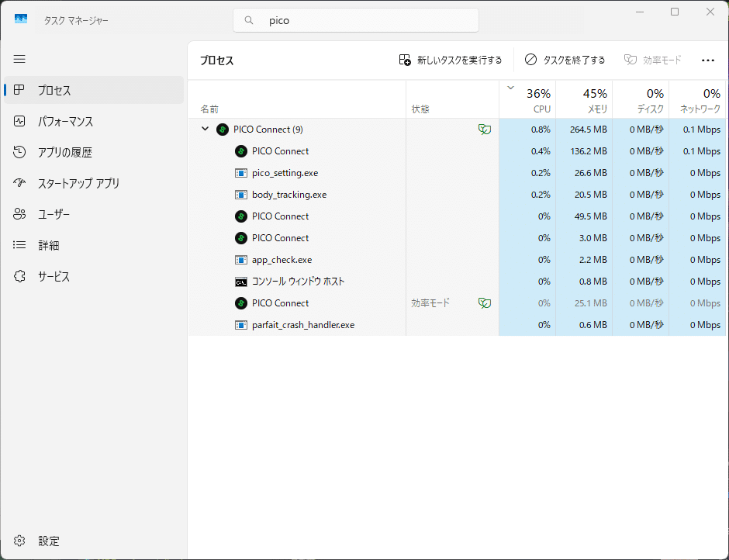The image size is (729, 560).
Task: Sort by the 状態 column header
Action: point(452,99)
